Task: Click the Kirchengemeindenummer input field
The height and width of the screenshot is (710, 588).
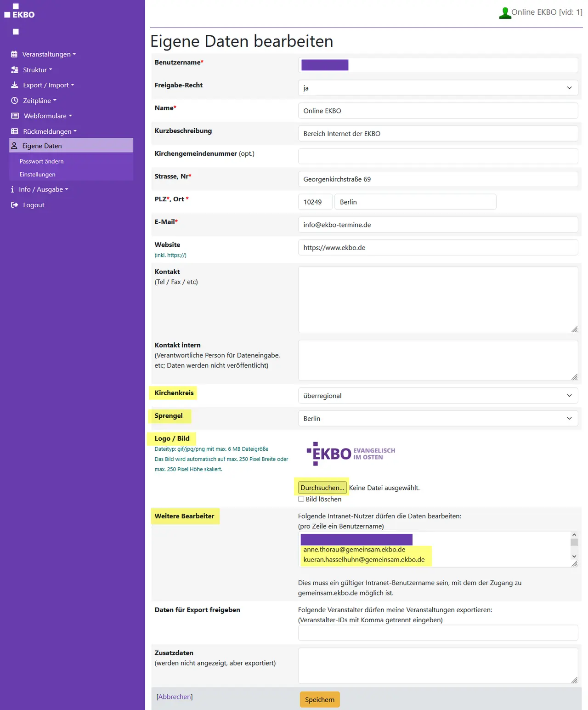Action: (x=438, y=156)
